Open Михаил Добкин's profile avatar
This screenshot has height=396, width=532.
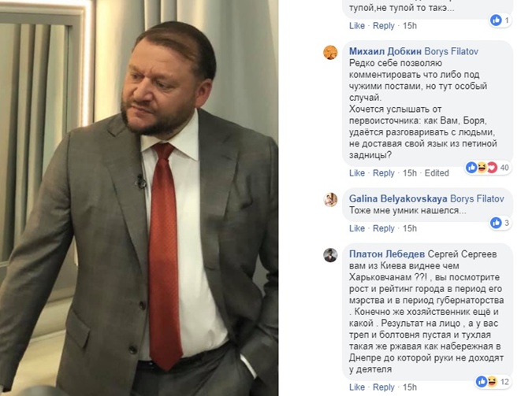click(330, 52)
